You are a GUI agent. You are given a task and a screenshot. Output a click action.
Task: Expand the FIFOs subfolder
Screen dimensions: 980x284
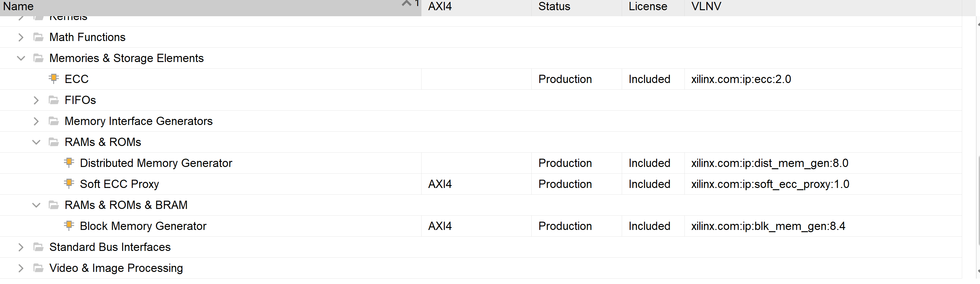pyautogui.click(x=36, y=100)
